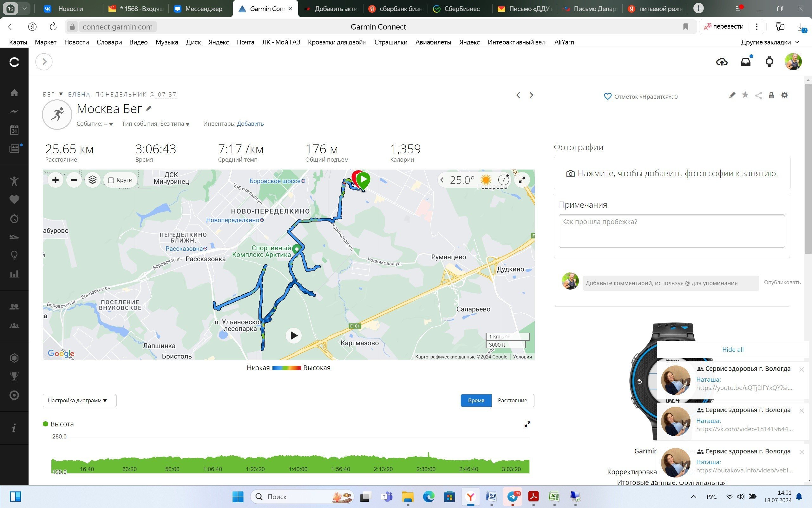Click the перевести translate button
This screenshot has height=508, width=812.
[724, 27]
